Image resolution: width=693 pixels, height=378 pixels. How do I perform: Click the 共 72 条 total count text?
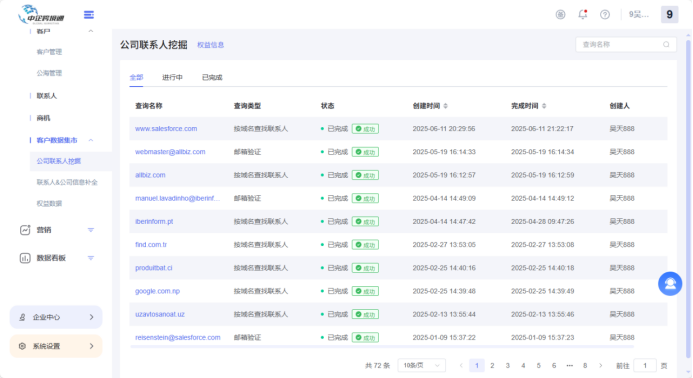377,365
